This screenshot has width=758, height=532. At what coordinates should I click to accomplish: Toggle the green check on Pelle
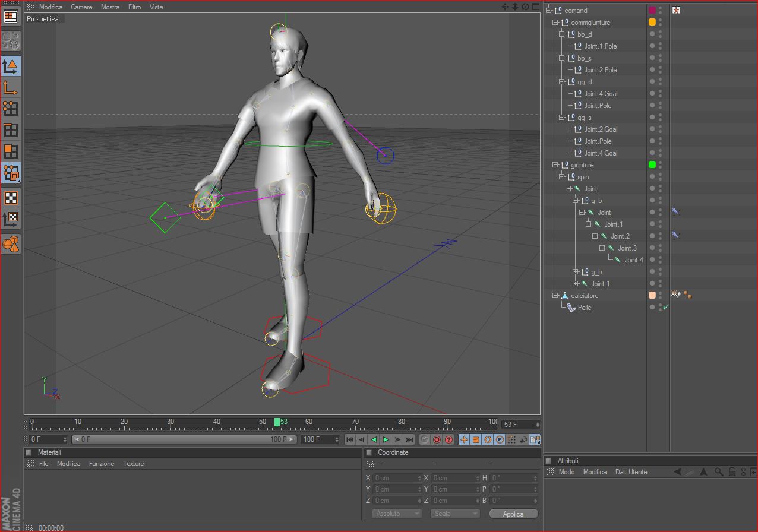666,307
